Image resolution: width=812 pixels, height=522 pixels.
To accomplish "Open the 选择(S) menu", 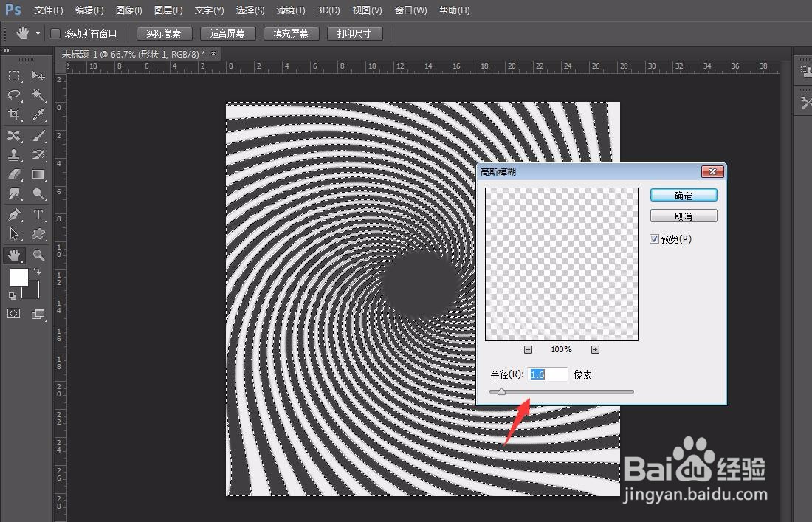I will [250, 10].
